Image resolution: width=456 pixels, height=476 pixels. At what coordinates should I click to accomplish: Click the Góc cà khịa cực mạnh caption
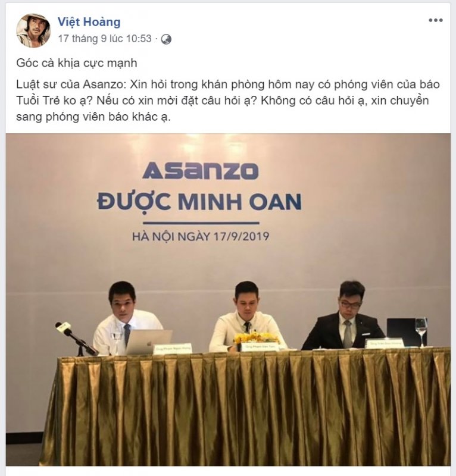coord(77,63)
